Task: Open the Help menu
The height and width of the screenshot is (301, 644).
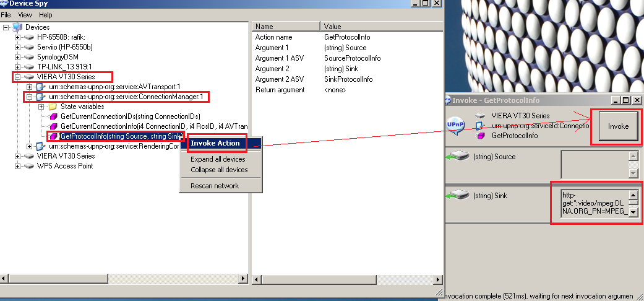Action: (46, 15)
